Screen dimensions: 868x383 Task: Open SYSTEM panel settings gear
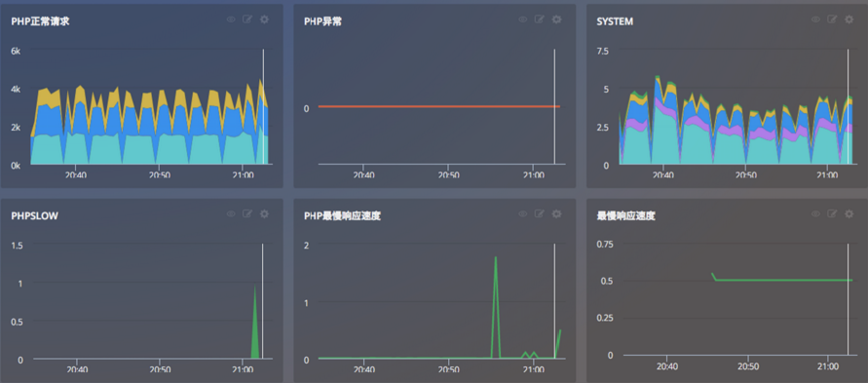[x=849, y=19]
